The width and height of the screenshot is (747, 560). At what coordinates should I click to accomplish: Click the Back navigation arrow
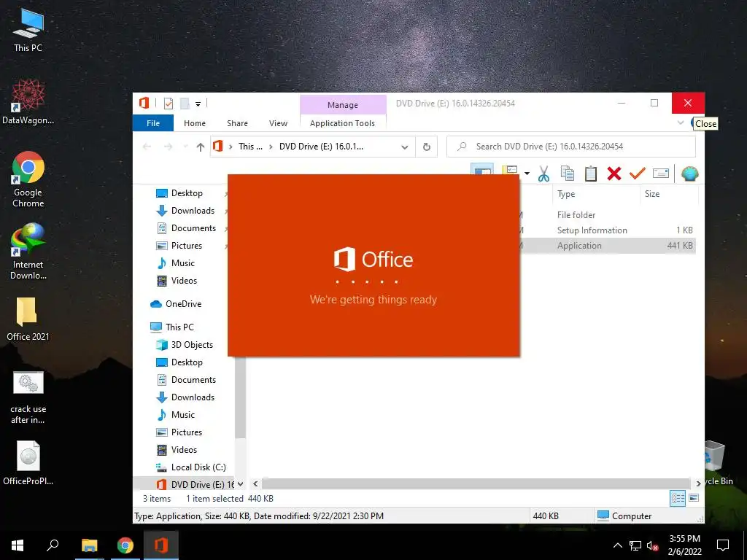point(147,147)
